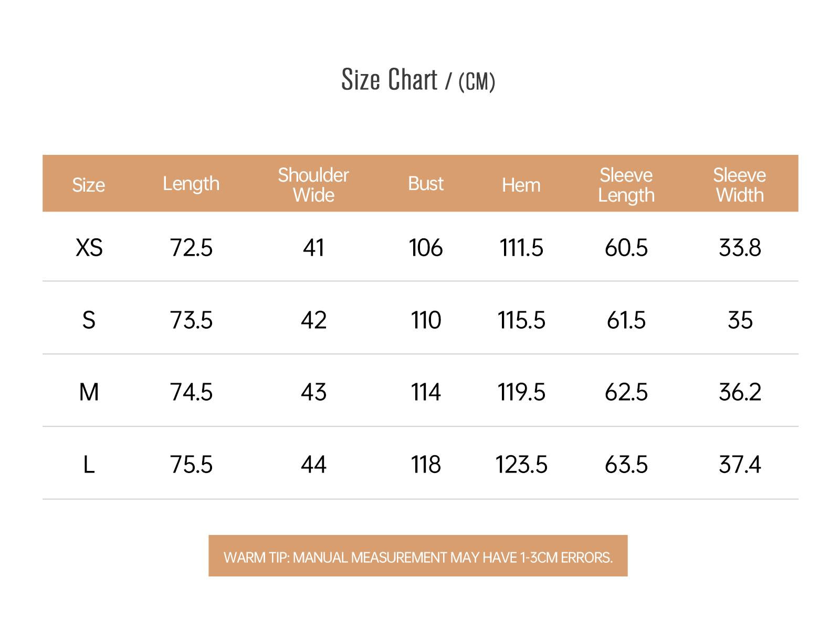Click the Sleeve Length column header
840x630 pixels.
(626, 185)
